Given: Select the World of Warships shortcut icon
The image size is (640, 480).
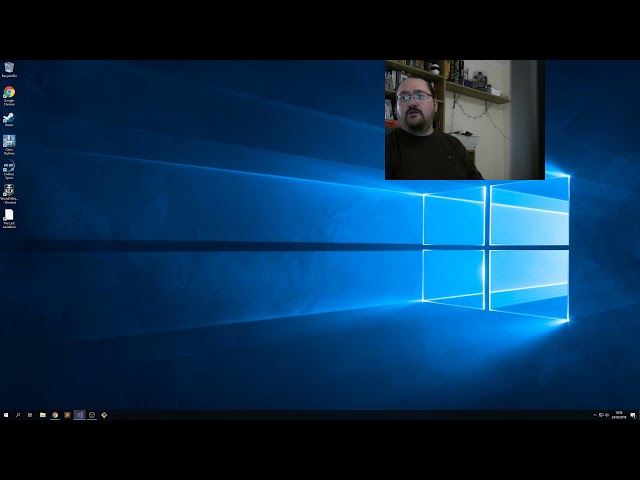Looking at the screenshot, I should point(9,194).
